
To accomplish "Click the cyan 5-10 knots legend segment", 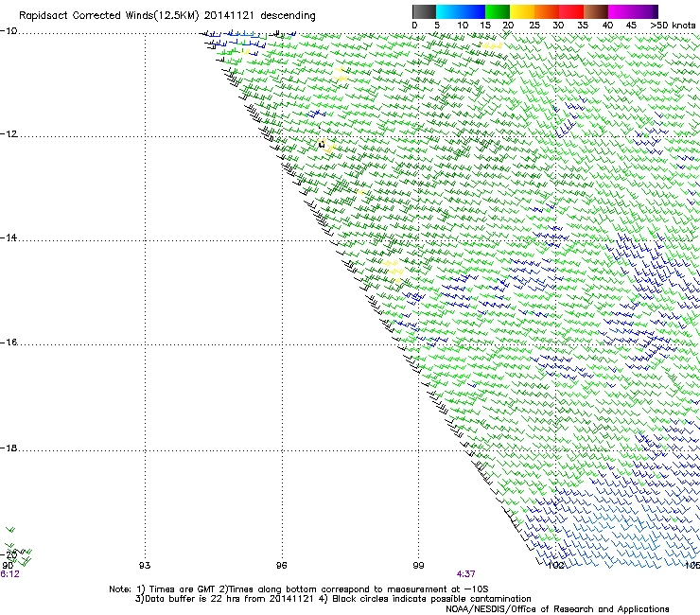I will pyautogui.click(x=448, y=11).
